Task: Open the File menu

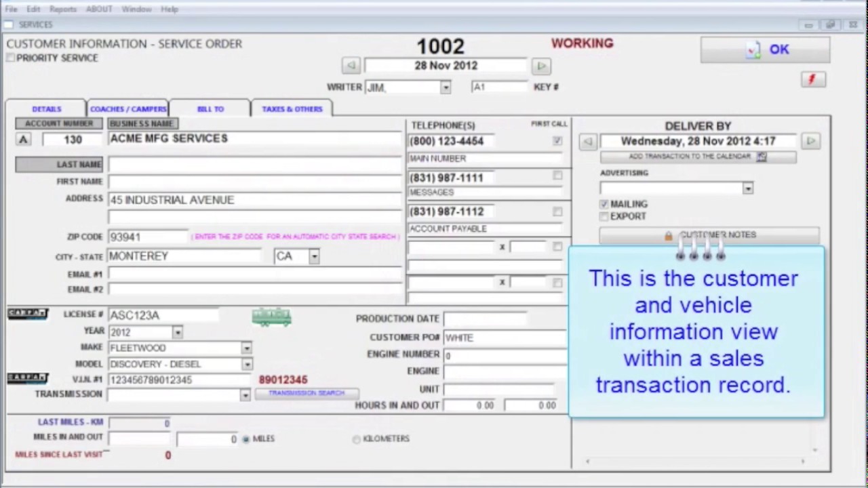Action: pyautogui.click(x=11, y=9)
